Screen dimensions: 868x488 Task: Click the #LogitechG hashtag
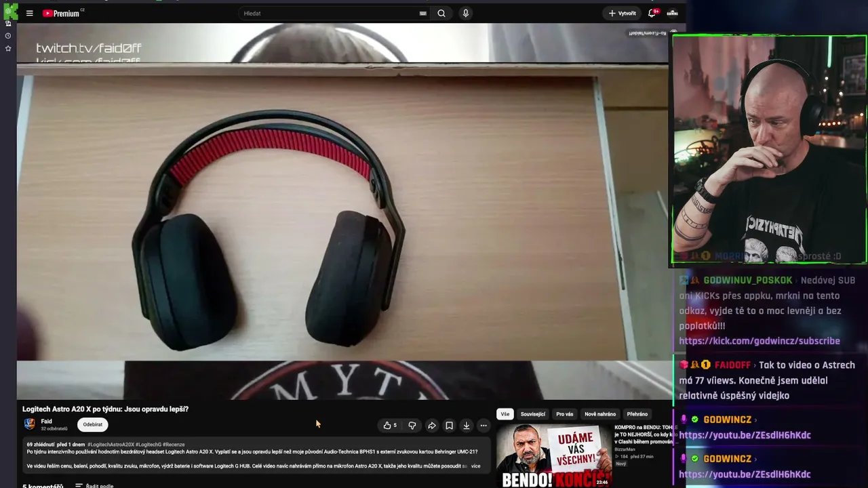click(148, 445)
